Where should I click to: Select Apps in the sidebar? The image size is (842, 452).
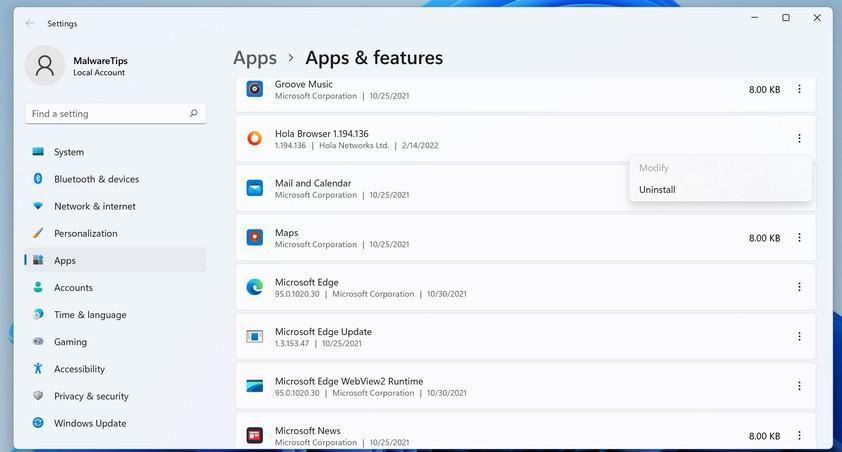pyautogui.click(x=115, y=260)
